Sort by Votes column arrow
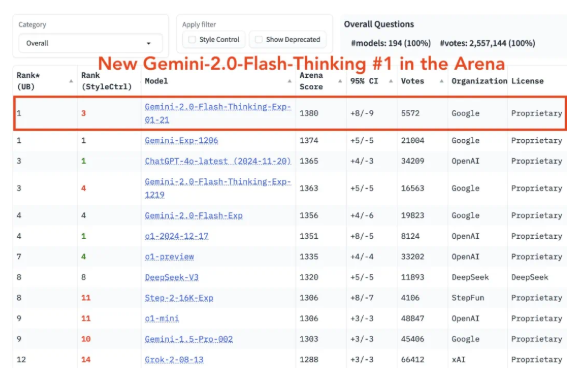 pos(442,81)
